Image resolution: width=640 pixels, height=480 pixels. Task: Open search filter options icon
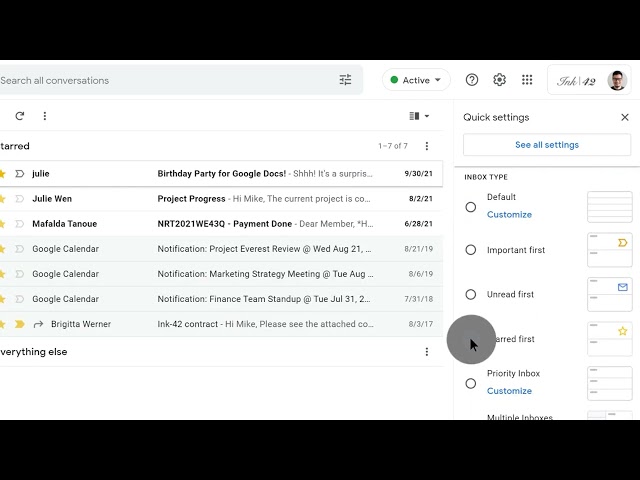(x=345, y=80)
